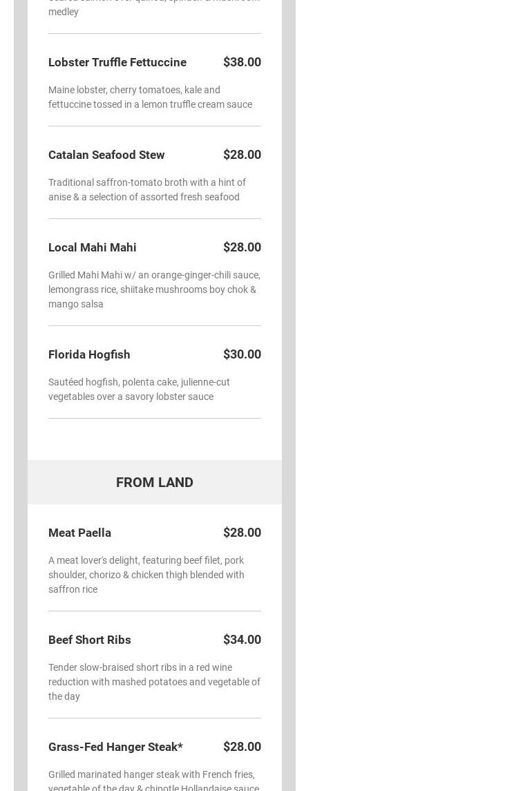
Task: Click the Meat Paella description paragraph
Action: 146,575
